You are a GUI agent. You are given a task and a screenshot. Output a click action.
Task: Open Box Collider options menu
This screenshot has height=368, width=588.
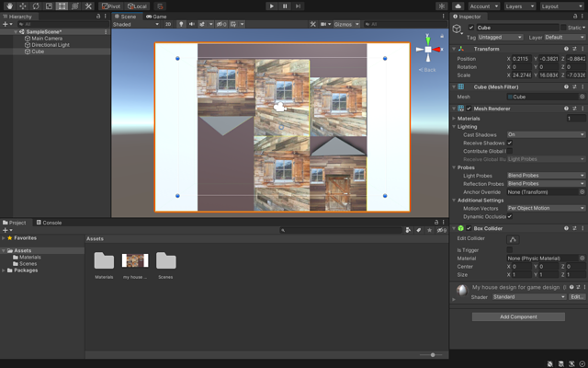(582, 228)
